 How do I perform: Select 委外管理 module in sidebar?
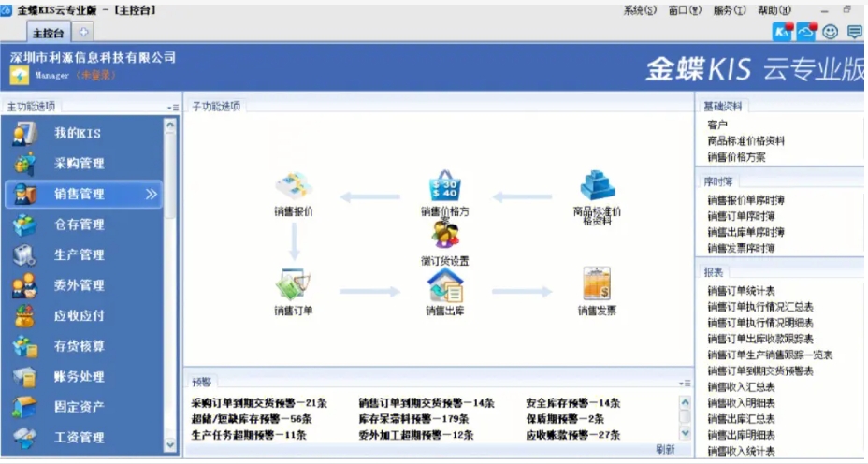[83, 285]
